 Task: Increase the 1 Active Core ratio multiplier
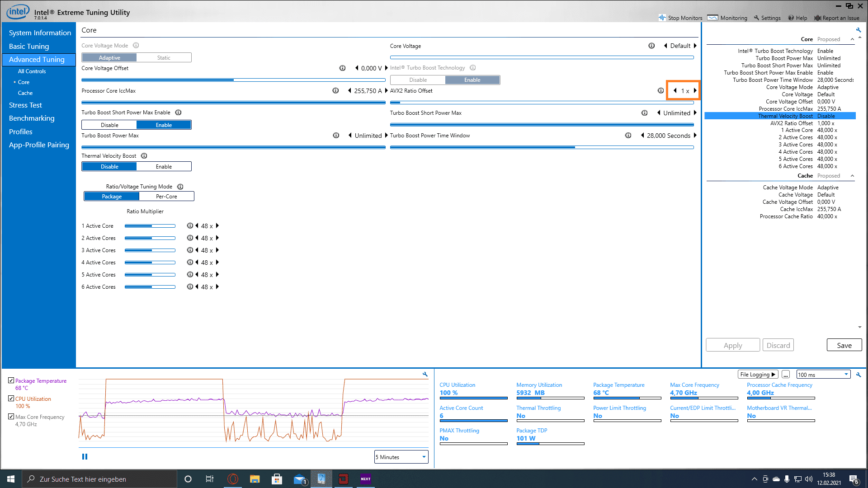coord(217,226)
